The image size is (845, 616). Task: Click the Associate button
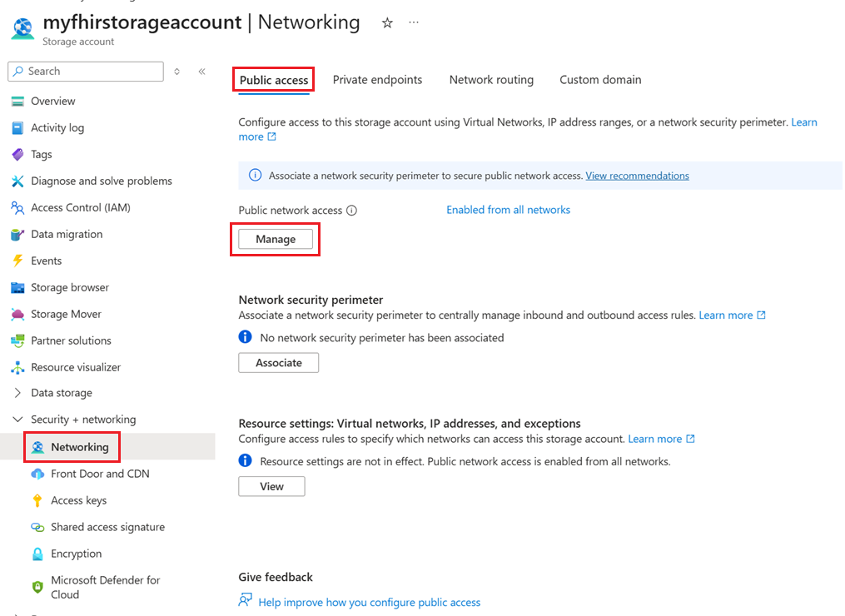click(279, 363)
